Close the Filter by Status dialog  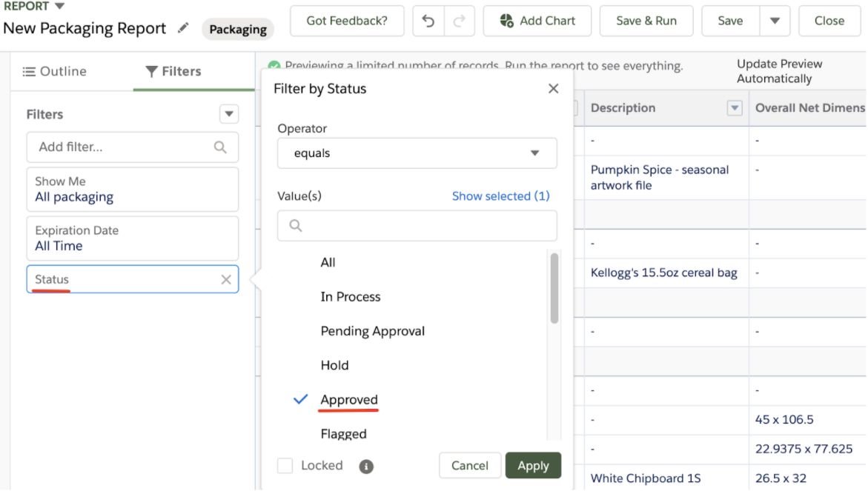[x=553, y=87]
